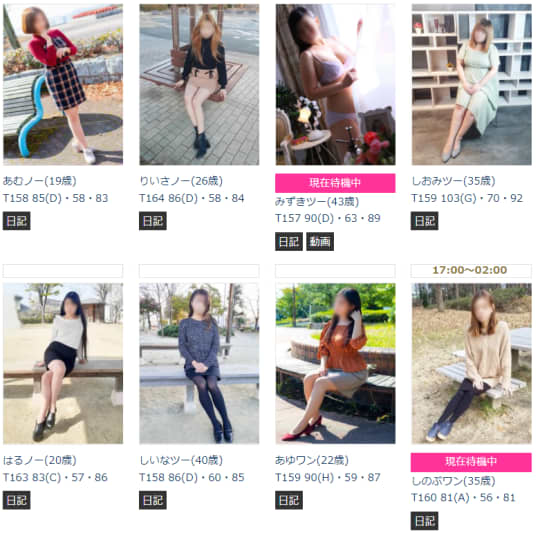Open the 日記 badge under しおみツー
This screenshot has width=540, height=533.
pos(425,221)
